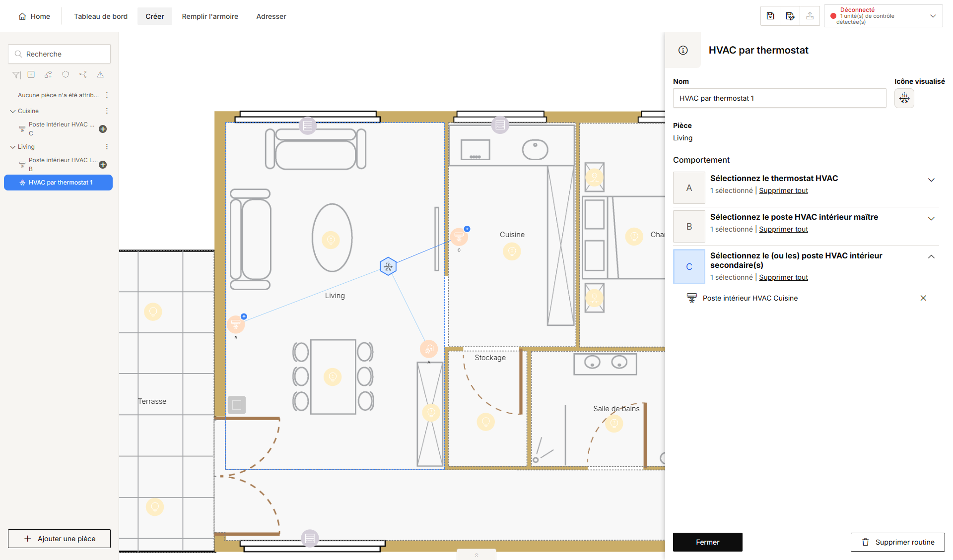The width and height of the screenshot is (953, 560).
Task: Add the Cuisine HVAC indoor unit C
Action: click(x=103, y=129)
